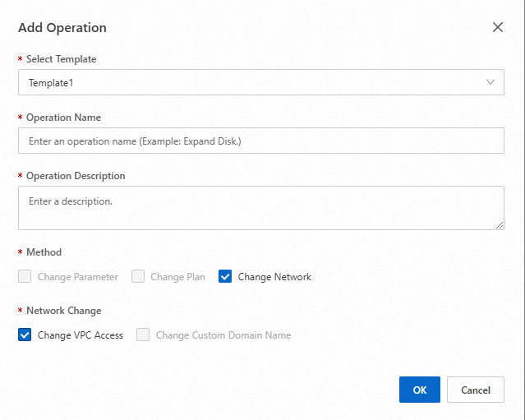Click the chevron arrow in the template field
The width and height of the screenshot is (525, 420).
click(490, 82)
